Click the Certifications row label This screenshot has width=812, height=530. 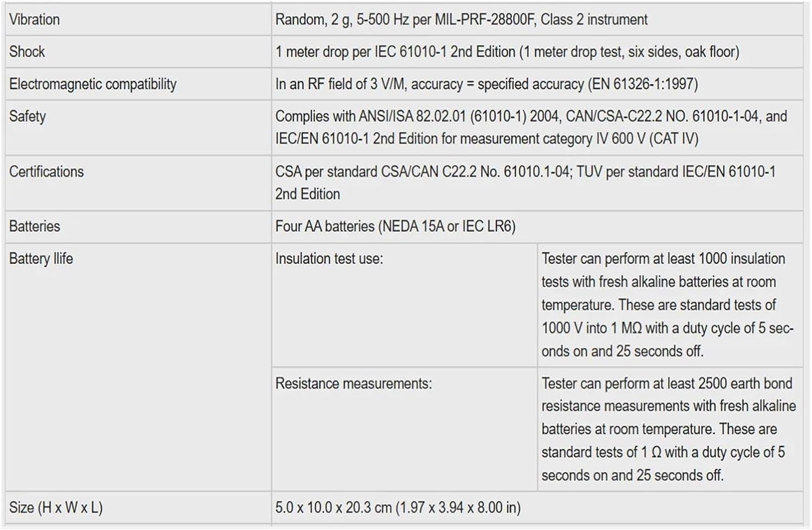click(x=47, y=172)
